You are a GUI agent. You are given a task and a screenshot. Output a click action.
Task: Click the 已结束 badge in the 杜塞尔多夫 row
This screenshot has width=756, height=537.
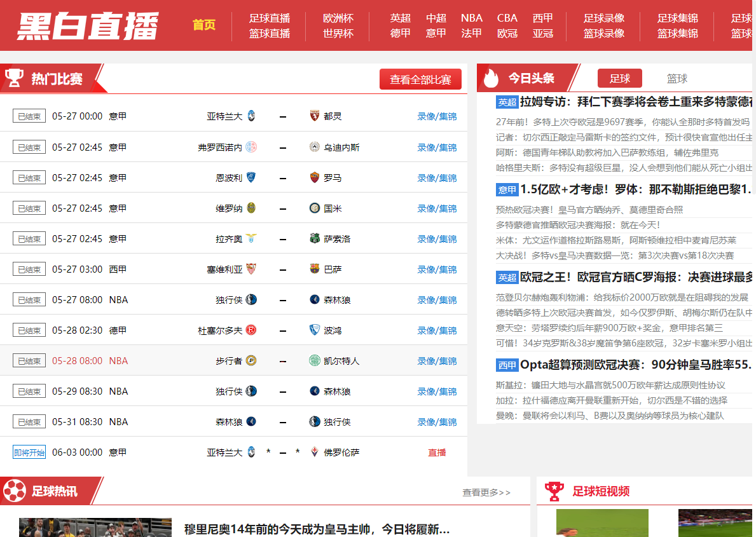(x=29, y=330)
